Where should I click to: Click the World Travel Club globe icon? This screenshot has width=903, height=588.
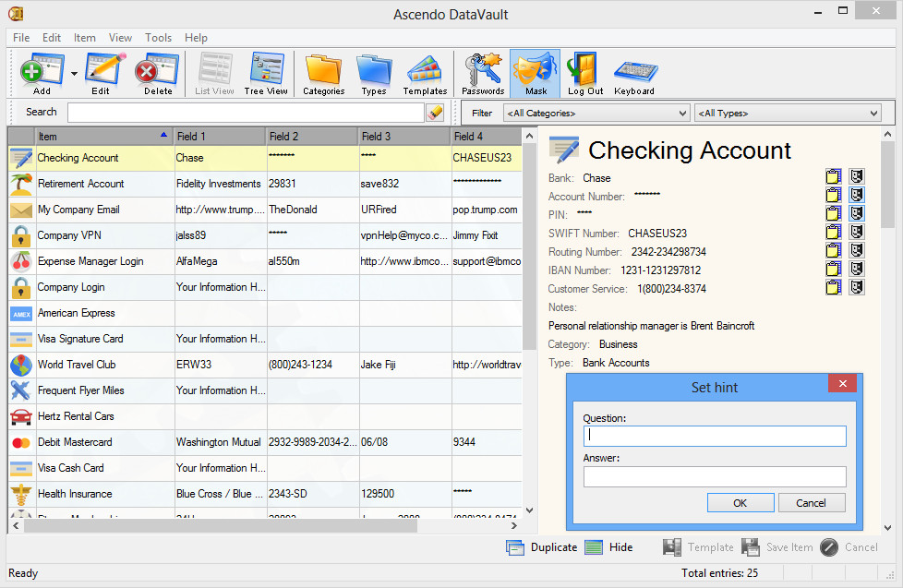21,365
